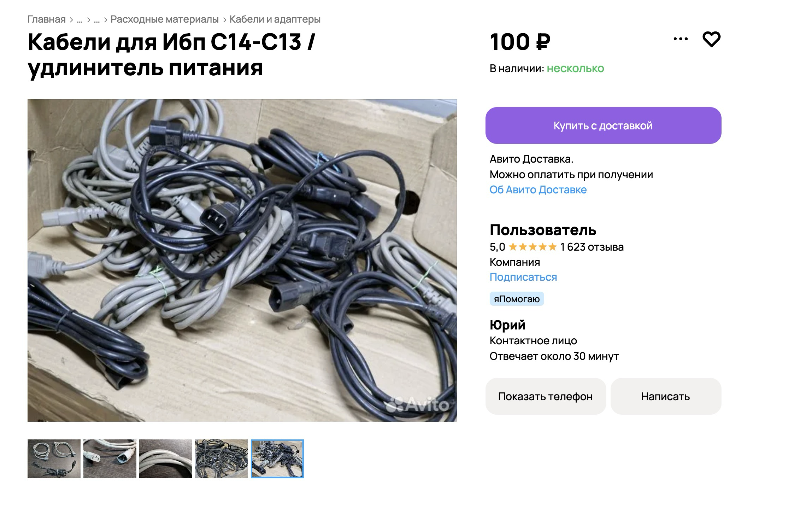Click Подписаться to follow the seller
Image resolution: width=812 pixels, height=514 pixels.
pyautogui.click(x=523, y=277)
